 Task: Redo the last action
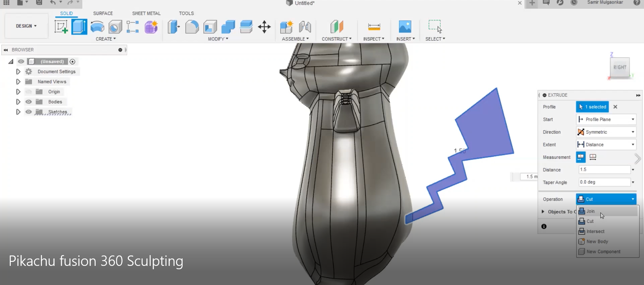pos(70,3)
